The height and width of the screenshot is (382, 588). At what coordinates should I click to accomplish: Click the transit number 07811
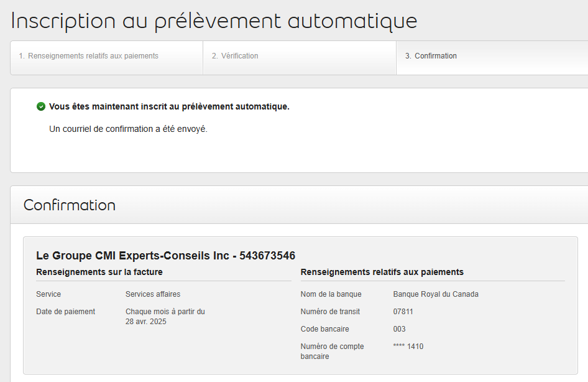pyautogui.click(x=403, y=312)
